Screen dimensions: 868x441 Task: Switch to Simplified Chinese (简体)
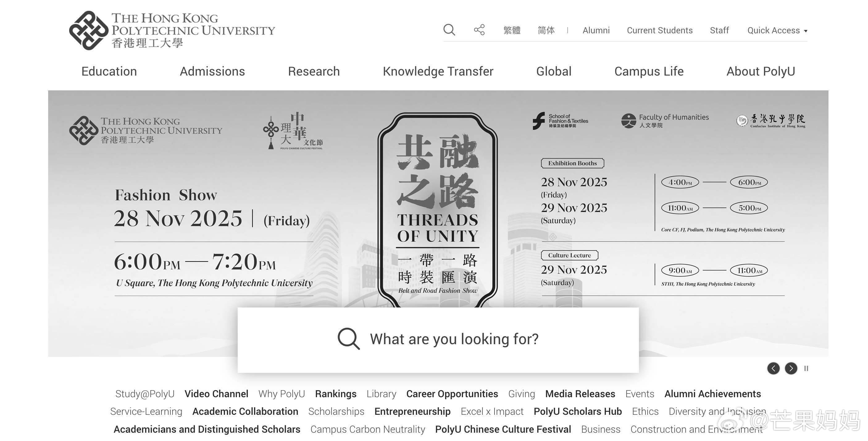point(546,30)
